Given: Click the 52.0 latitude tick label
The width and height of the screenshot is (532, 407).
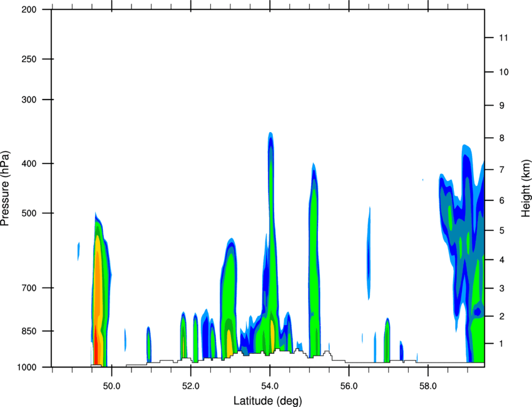Looking at the screenshot, I should point(191,386).
